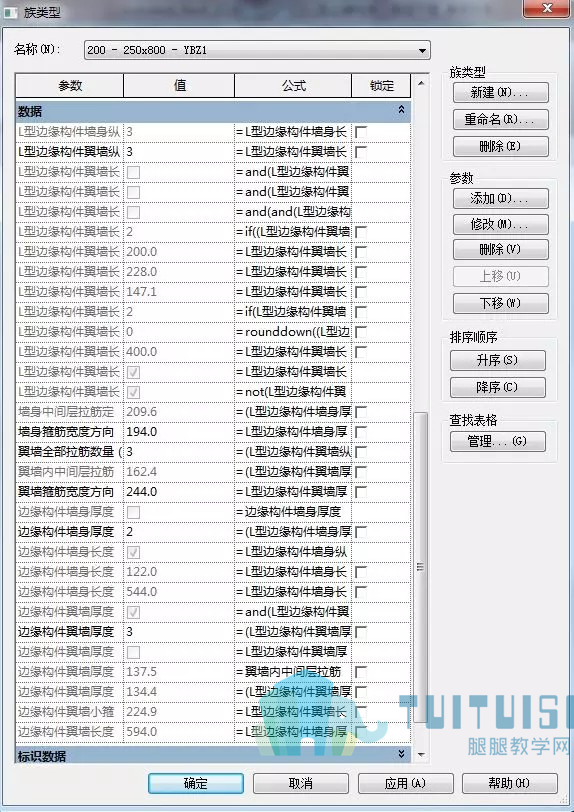Click 删除(E) under 族类型
This screenshot has height=812, width=574.
point(500,147)
